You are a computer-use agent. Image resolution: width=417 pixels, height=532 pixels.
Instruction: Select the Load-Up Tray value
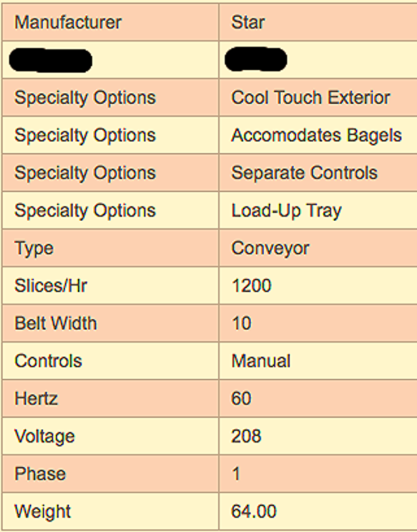(x=286, y=210)
